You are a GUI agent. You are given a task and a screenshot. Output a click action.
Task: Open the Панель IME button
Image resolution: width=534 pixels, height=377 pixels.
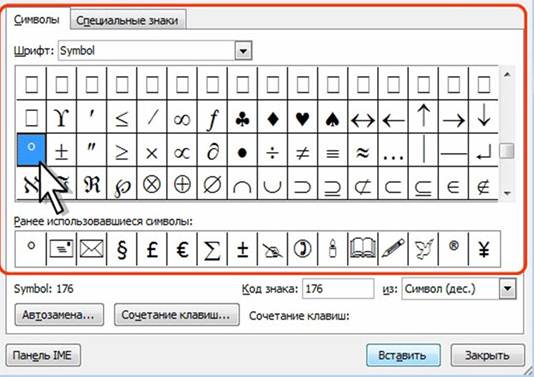coord(43,355)
